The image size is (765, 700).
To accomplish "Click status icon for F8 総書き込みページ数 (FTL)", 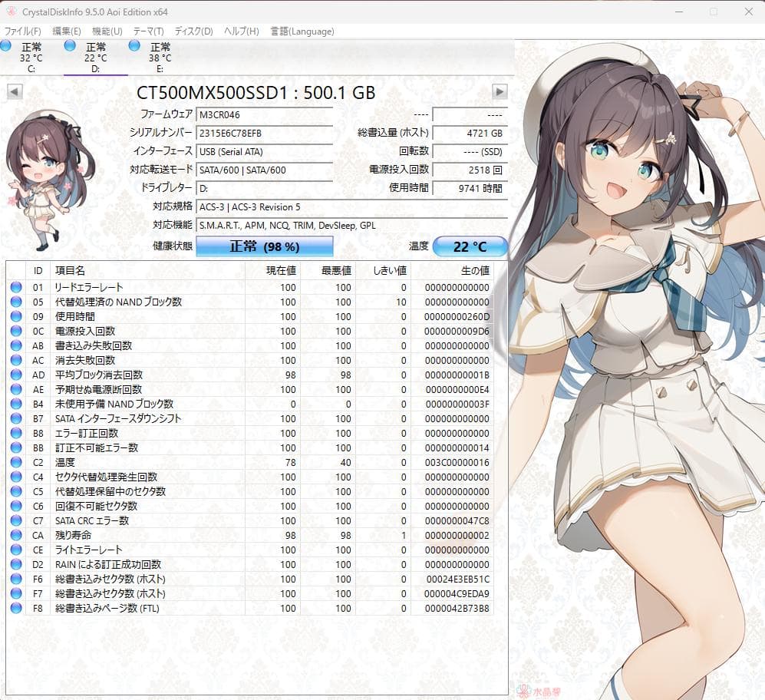I will (16, 608).
